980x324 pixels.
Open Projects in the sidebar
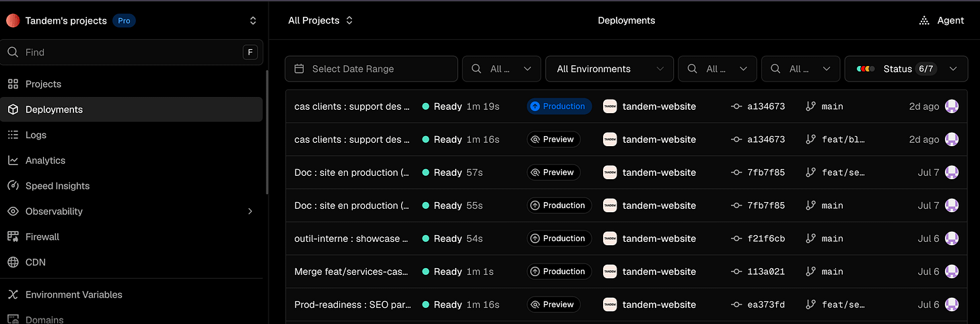pos(131,84)
